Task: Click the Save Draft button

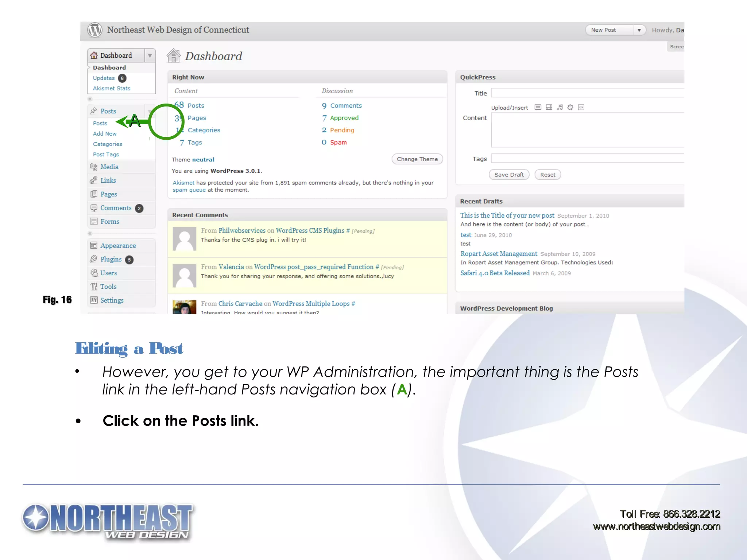Action: click(509, 175)
